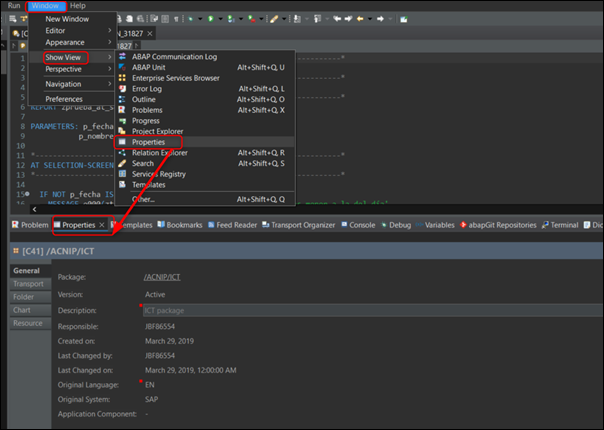Show the Outline view

[205, 99]
